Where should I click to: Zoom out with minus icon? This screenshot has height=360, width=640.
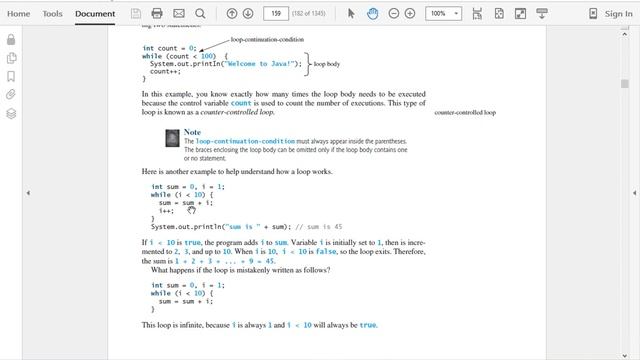coord(393,13)
